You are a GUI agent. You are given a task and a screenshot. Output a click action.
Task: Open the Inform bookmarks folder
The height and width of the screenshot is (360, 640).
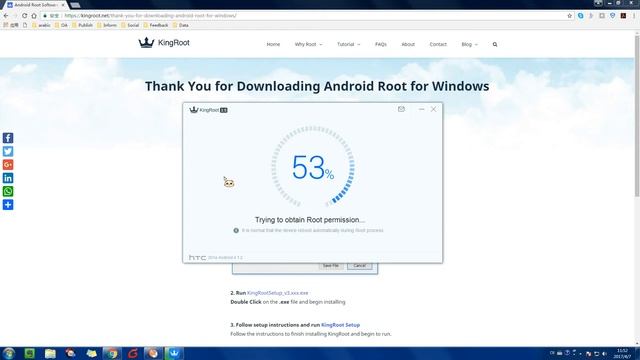click(x=107, y=25)
